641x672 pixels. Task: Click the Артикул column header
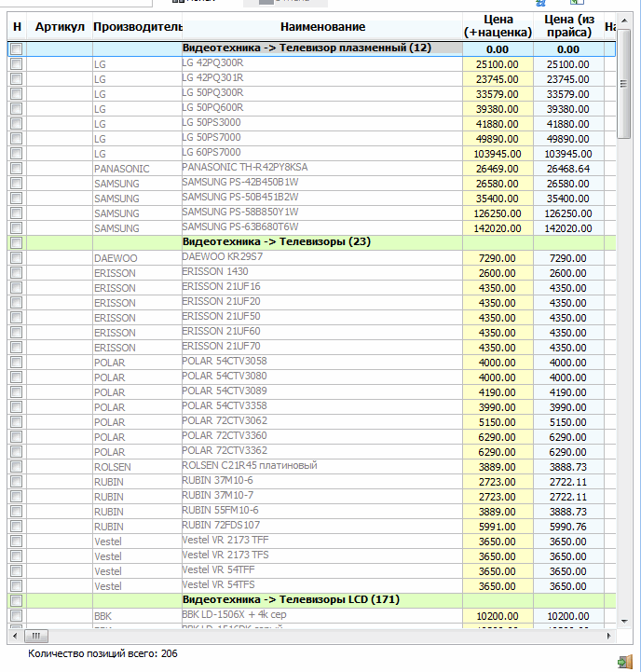pyautogui.click(x=60, y=27)
